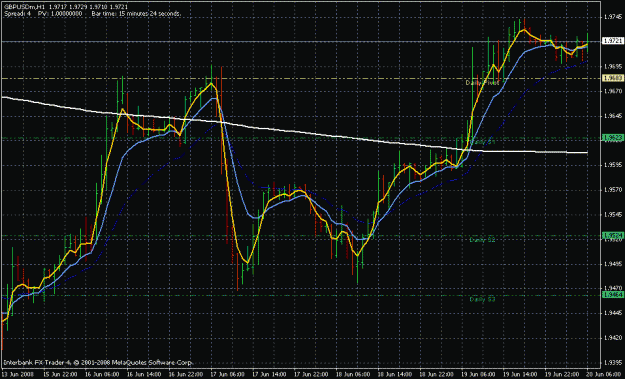Click the 1.9420 price scale value
The height and width of the screenshot is (379, 625).
(x=613, y=338)
